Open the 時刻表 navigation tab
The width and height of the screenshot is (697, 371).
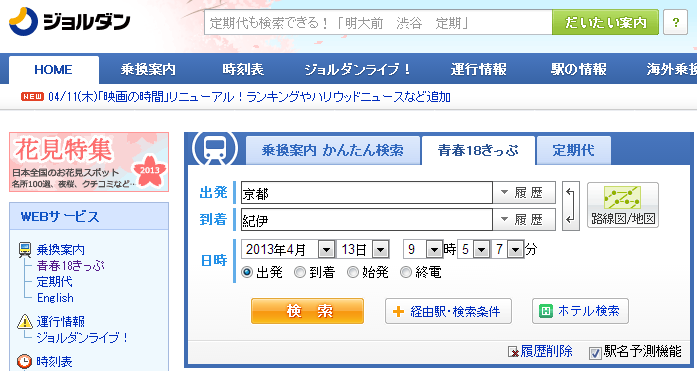click(x=243, y=69)
